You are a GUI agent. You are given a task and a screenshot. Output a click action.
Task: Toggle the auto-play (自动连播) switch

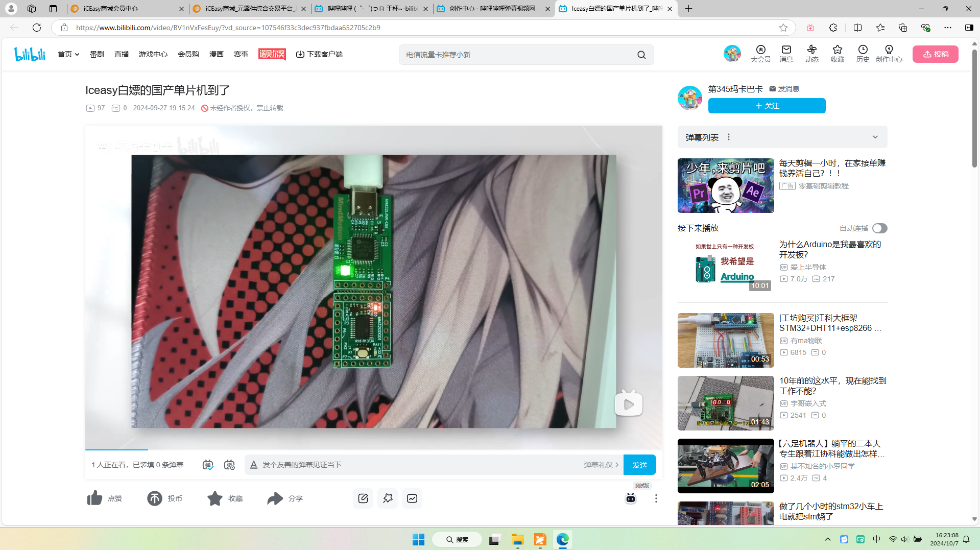(x=879, y=228)
